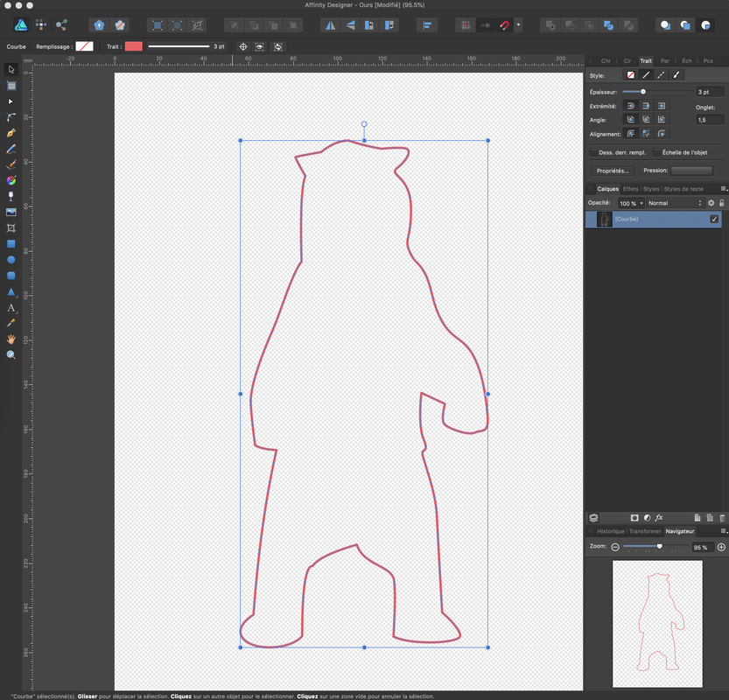Flip the selection vertically

[x=351, y=25]
